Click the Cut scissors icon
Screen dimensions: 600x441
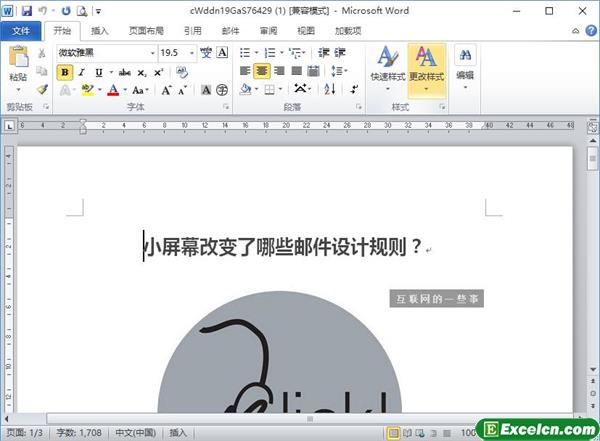click(x=42, y=52)
